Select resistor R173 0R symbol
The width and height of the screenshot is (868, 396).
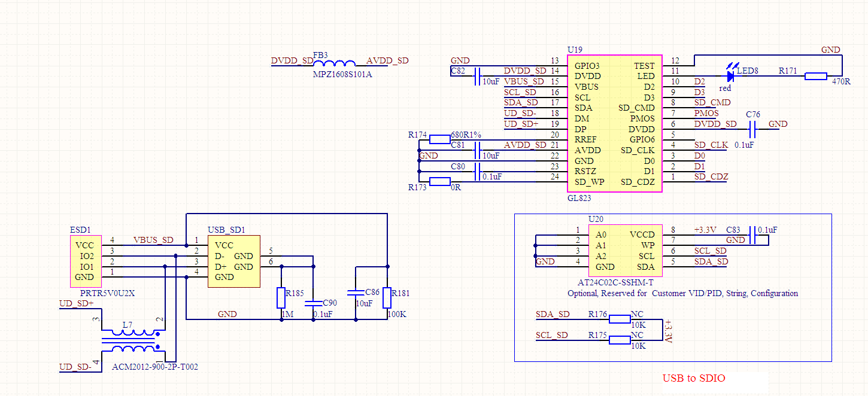pyautogui.click(x=440, y=182)
